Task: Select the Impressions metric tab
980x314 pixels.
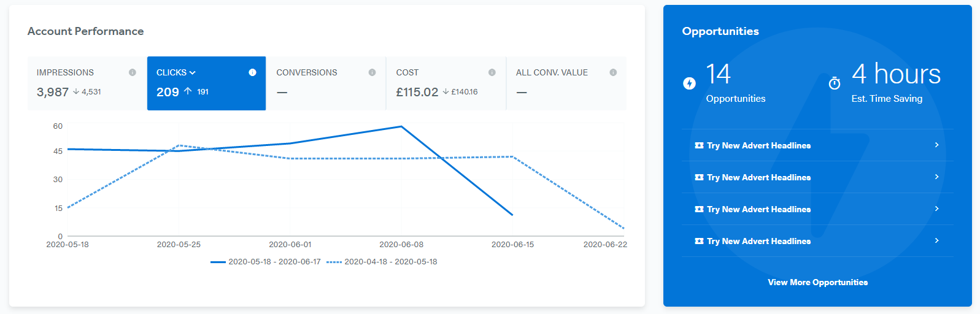Action: pos(87,83)
